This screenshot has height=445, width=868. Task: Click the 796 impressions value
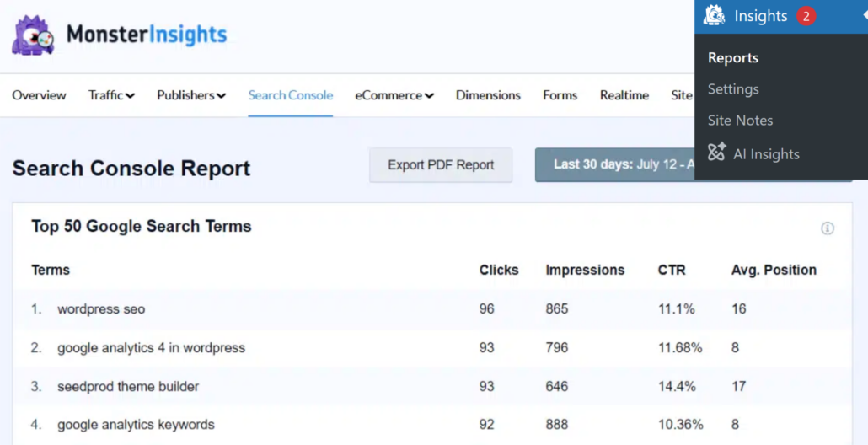(x=557, y=347)
